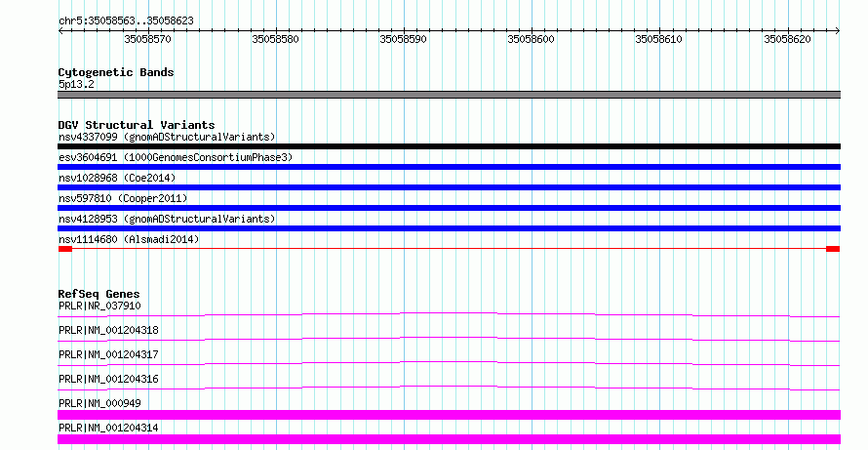Click the left red block of nsv1114680
The image size is (868, 450).
[x=65, y=249]
